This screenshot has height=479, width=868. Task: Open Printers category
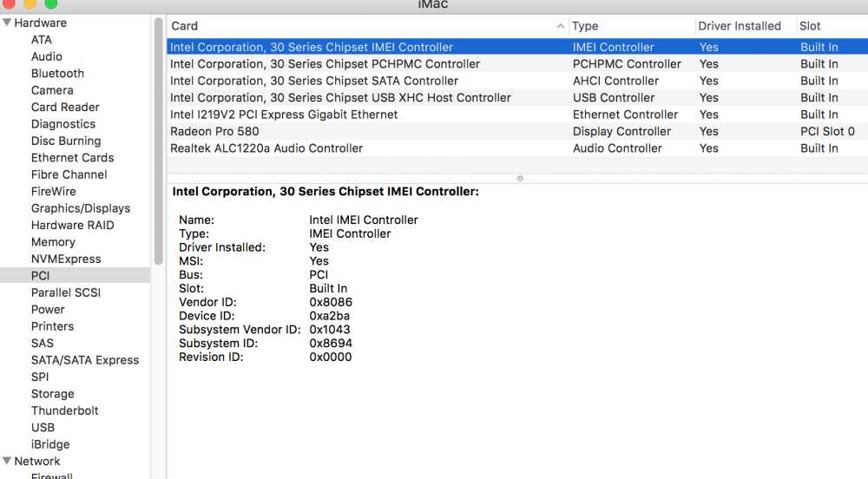53,326
